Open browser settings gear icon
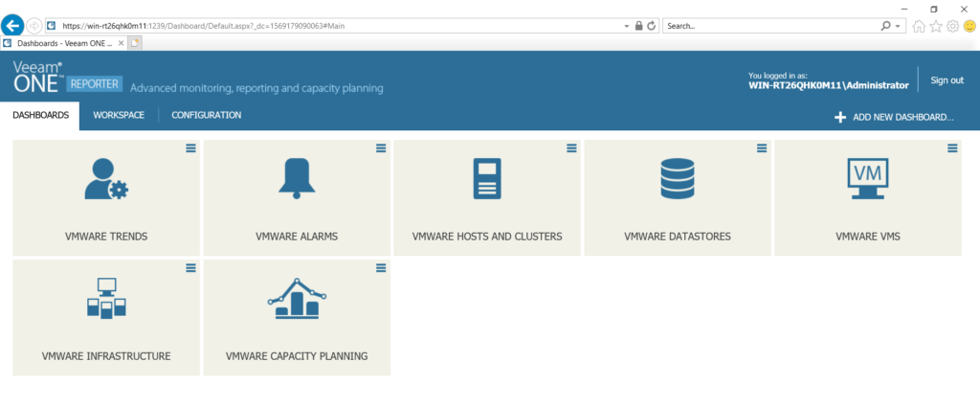This screenshot has width=980, height=408. [x=951, y=26]
